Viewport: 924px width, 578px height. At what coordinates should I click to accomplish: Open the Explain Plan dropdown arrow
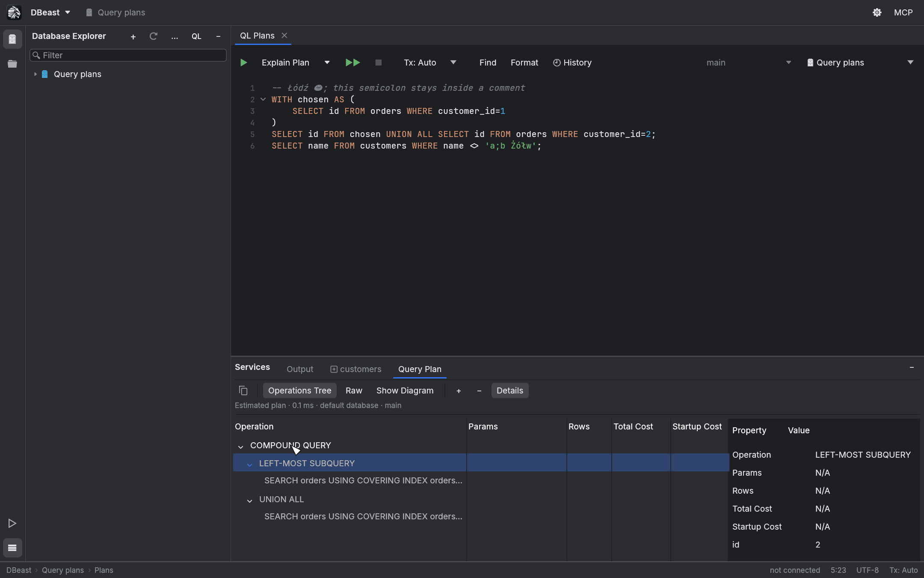pyautogui.click(x=327, y=63)
